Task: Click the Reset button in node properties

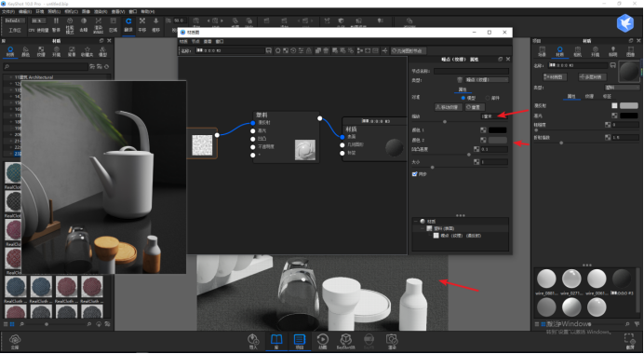Action: coord(475,107)
